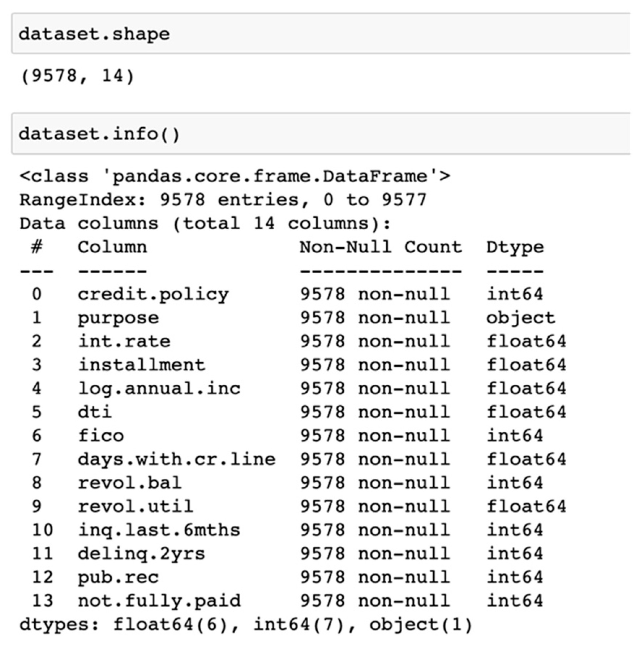Click the inq.last.6mths column name
644x649 pixels.
pyautogui.click(x=159, y=530)
